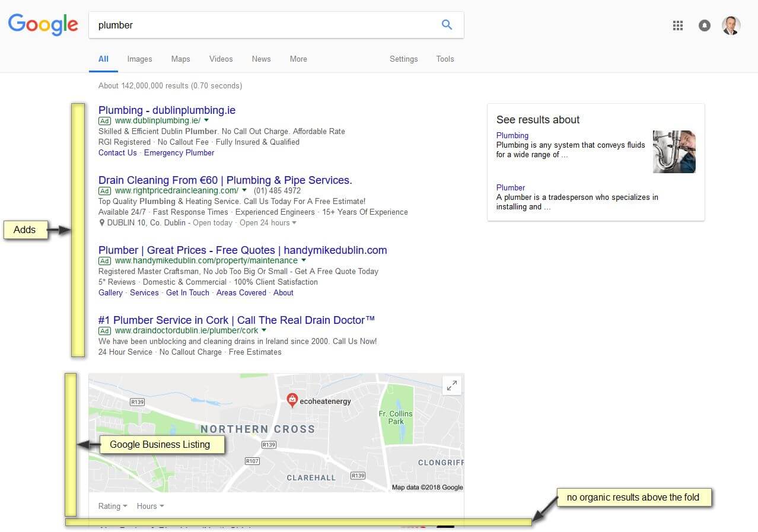
Task: Open the account profile picture
Action: (x=731, y=26)
